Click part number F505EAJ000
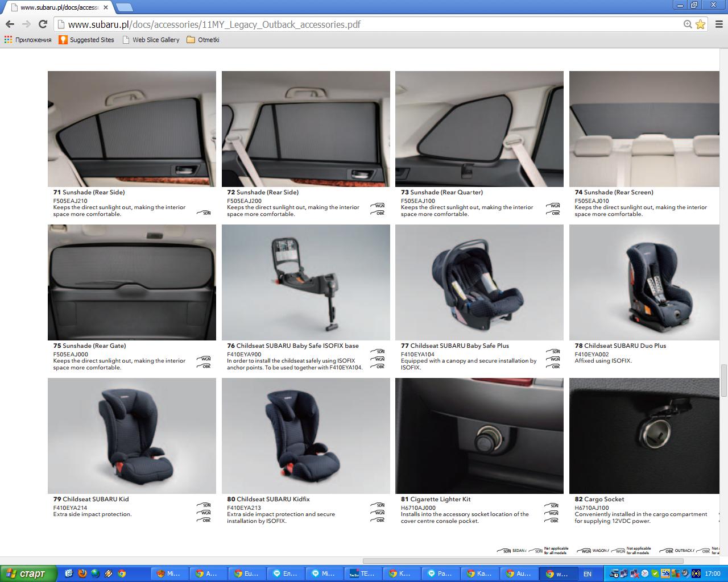Screen dimensions: 728x582 coord(71,354)
